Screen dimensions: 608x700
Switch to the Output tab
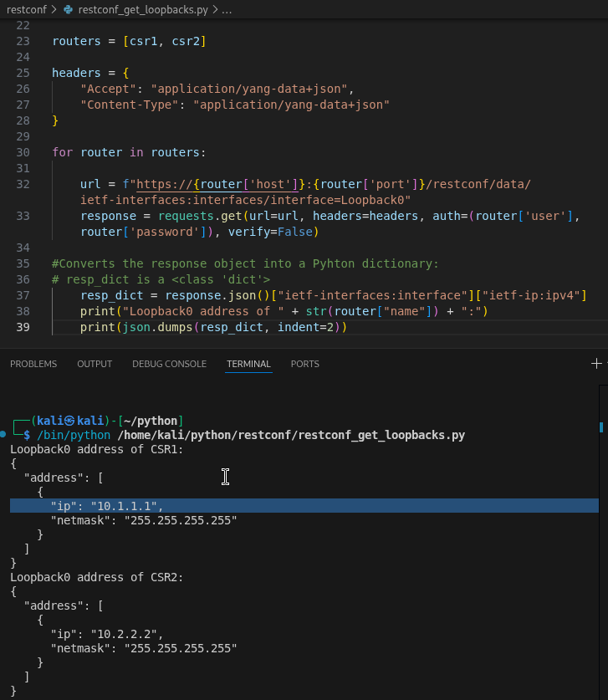pos(95,364)
